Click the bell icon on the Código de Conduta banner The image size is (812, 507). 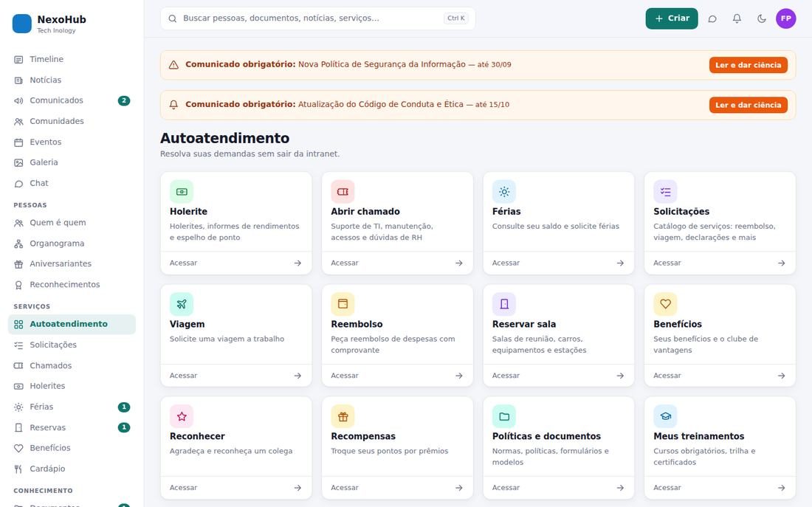point(173,105)
